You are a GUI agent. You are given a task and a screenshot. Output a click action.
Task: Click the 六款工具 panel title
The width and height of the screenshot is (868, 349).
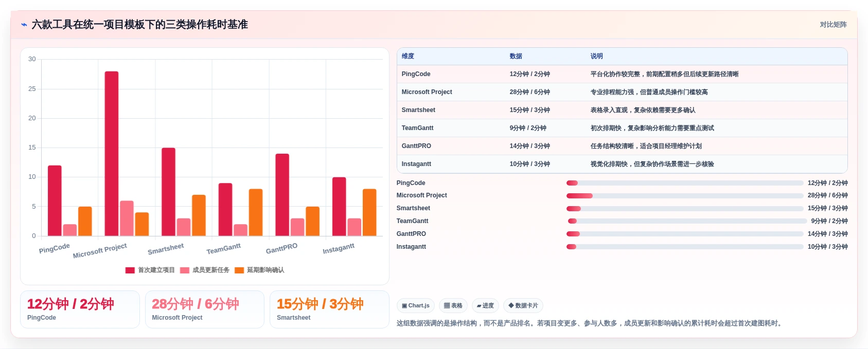pos(140,25)
